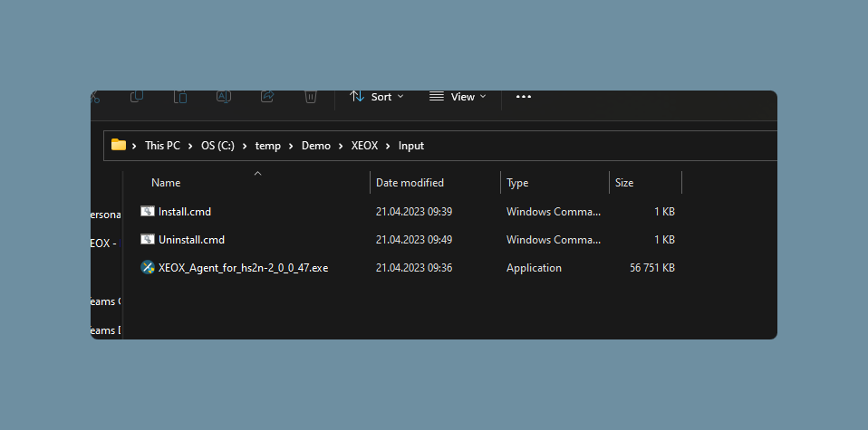Image resolution: width=868 pixels, height=430 pixels.
Task: Go to OS (C:) in breadcrumb
Action: click(x=217, y=146)
